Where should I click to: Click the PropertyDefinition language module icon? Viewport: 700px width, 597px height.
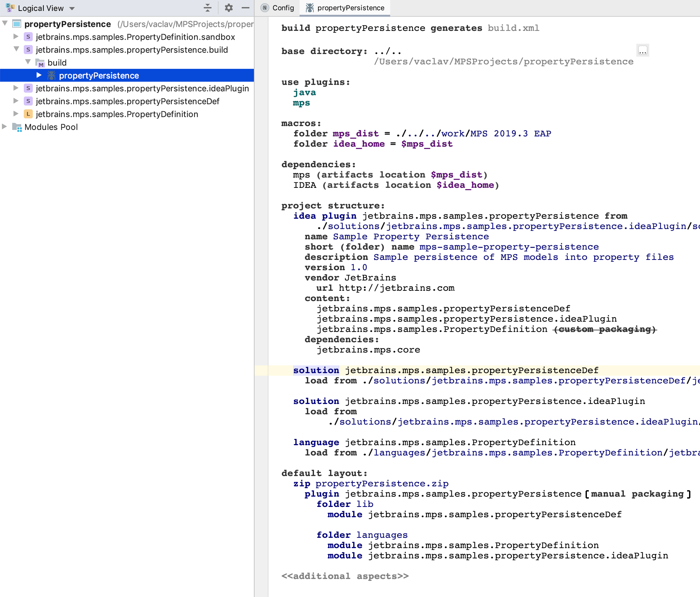[x=28, y=114]
